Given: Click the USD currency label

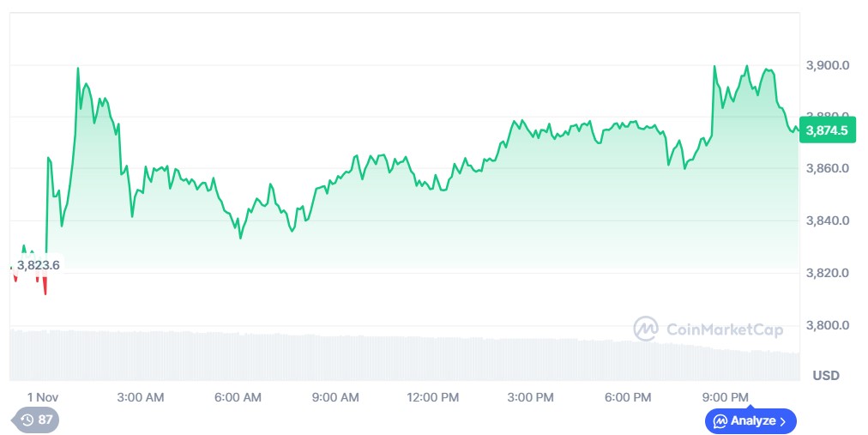Looking at the screenshot, I should coord(825,376).
